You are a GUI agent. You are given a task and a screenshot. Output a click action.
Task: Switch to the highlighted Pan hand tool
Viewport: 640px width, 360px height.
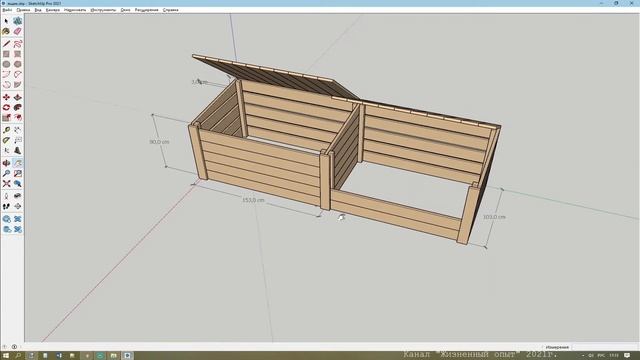pos(18,163)
